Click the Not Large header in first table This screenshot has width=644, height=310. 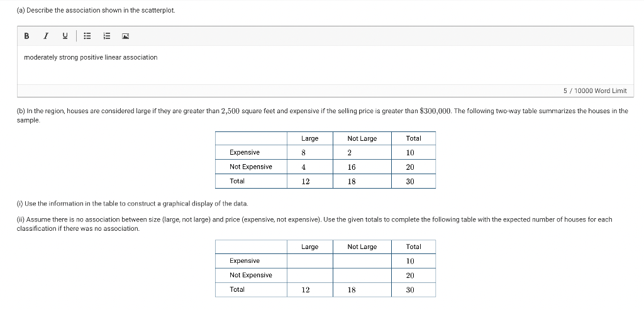pos(362,139)
